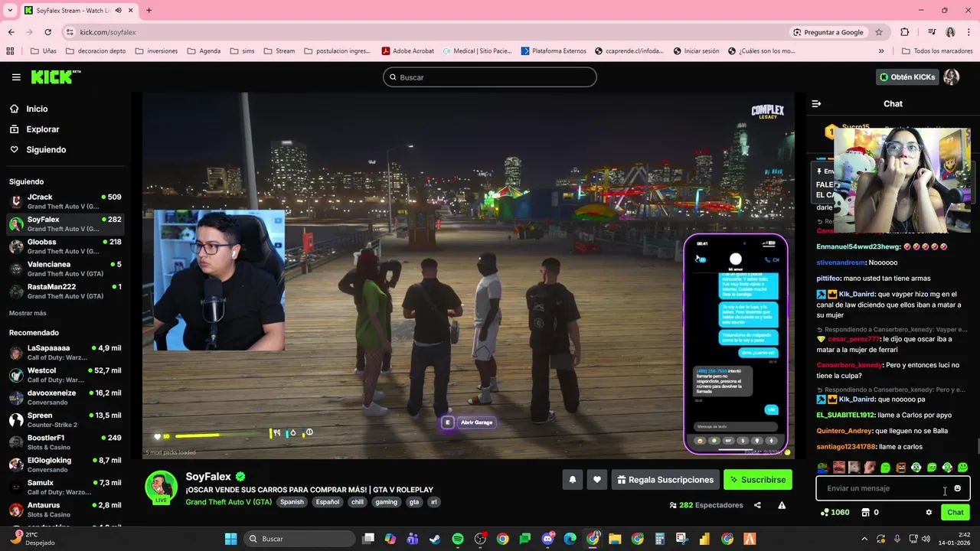Open chat settings gear

coord(929,513)
